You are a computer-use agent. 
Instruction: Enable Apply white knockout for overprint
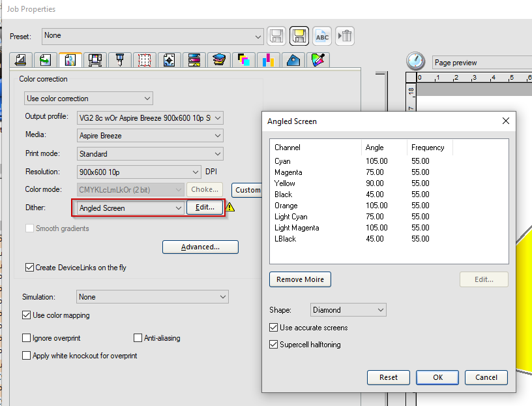[26, 355]
